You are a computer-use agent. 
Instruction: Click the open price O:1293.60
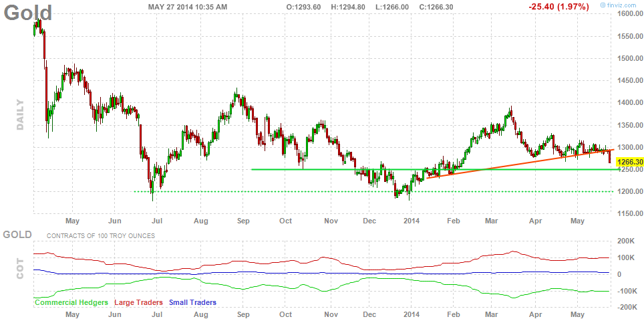(x=303, y=7)
